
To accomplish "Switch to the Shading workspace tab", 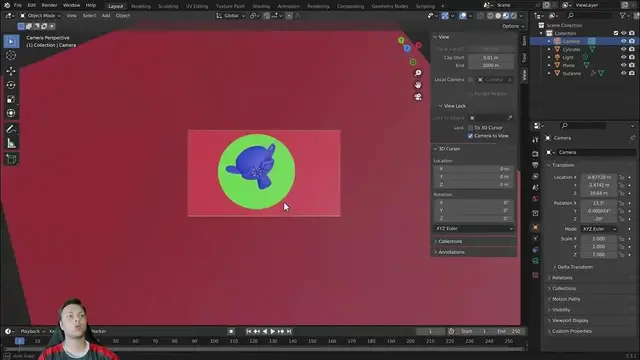I will [261, 6].
